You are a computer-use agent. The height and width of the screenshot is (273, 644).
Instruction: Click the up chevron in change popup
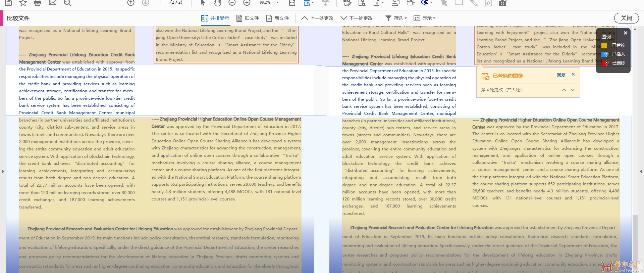click(x=564, y=90)
